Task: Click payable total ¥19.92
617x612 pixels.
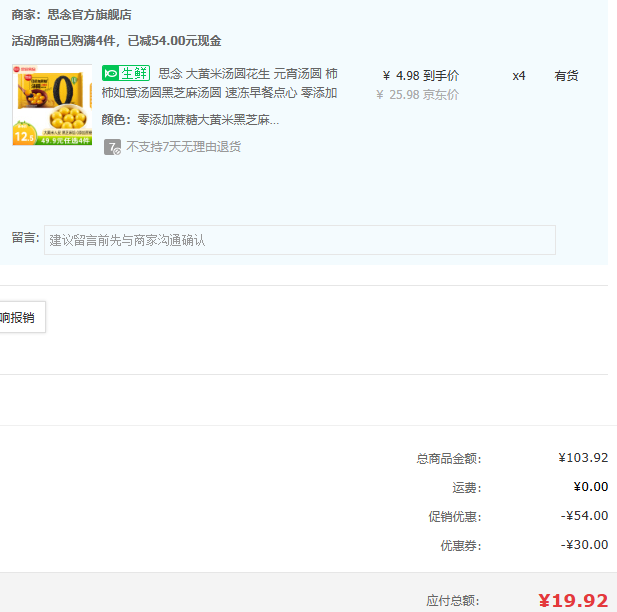Action: coord(573,601)
